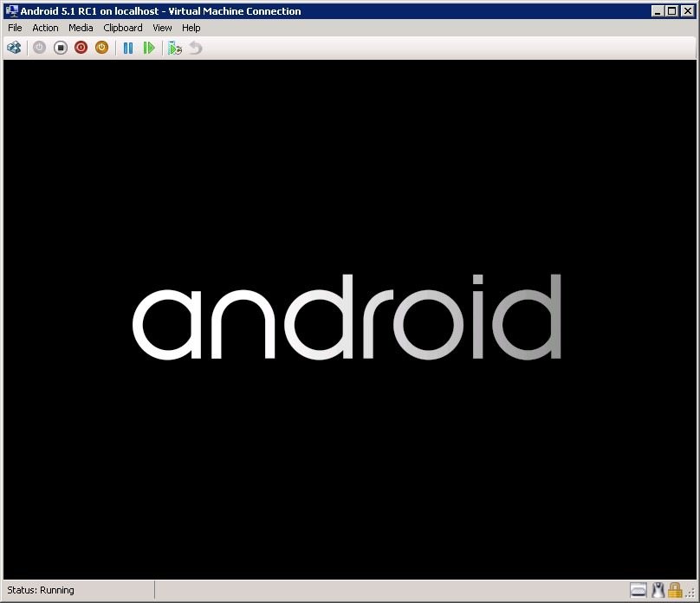
Task: Open the File menu
Action: tap(14, 28)
